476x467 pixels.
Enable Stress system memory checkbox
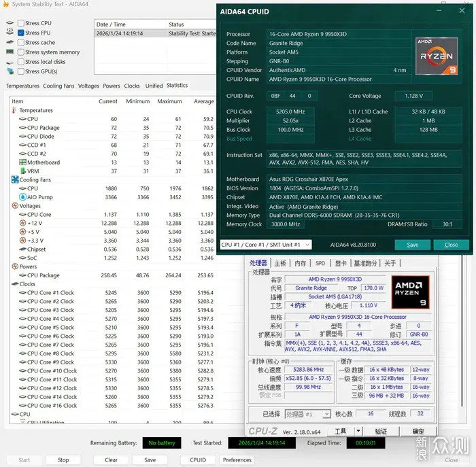pos(21,52)
